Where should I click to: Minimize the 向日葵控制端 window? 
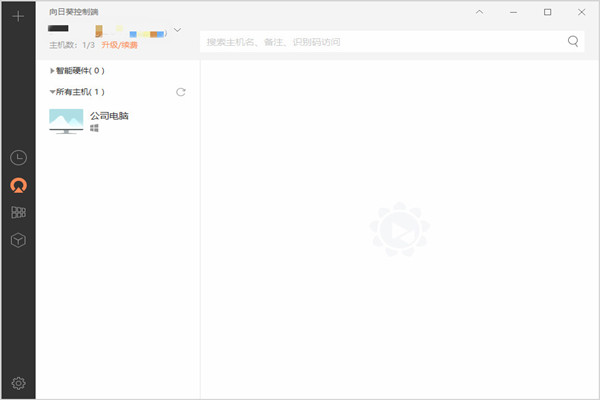(513, 12)
